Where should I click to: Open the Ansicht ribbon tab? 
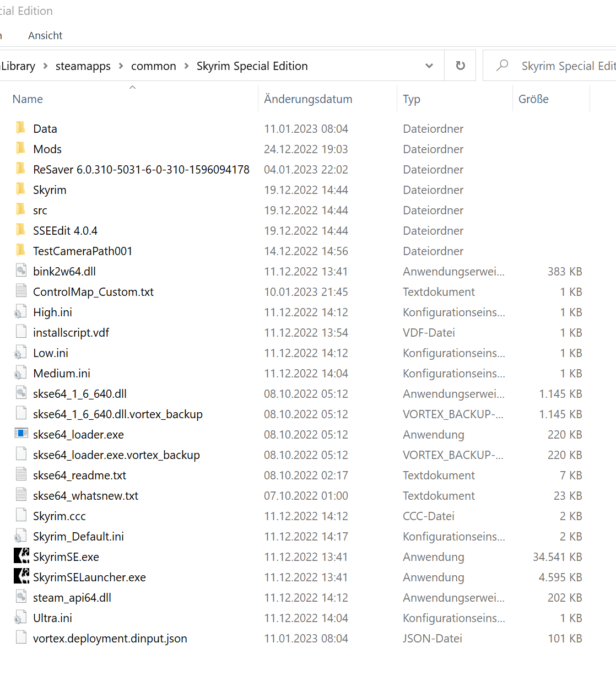[45, 36]
